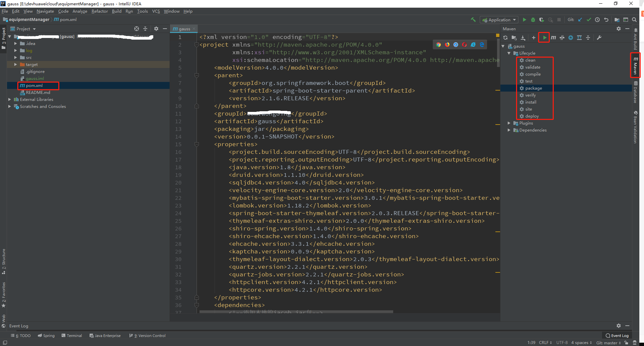
Task: Open the Project view selector dropdown
Action: tap(23, 29)
